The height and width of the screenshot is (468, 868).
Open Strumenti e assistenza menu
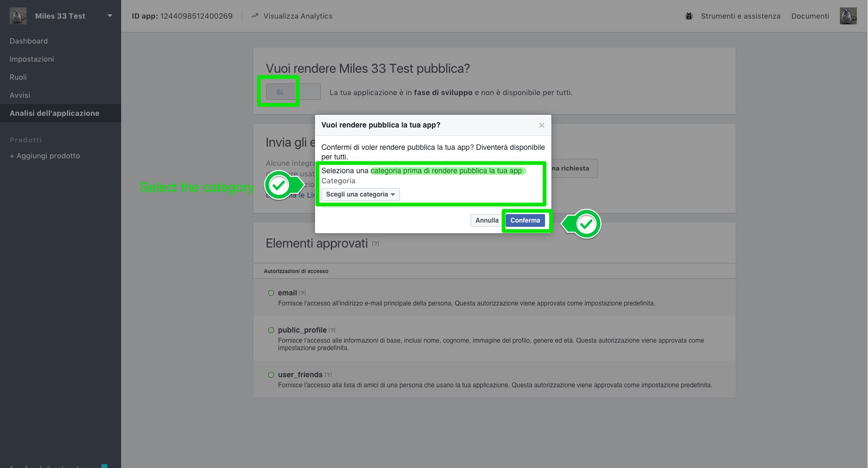pos(741,16)
